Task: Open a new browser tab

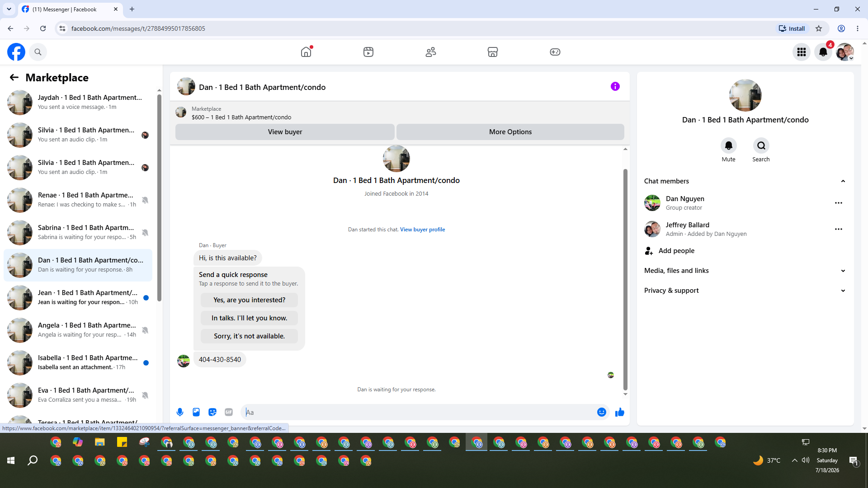Action: point(132,9)
